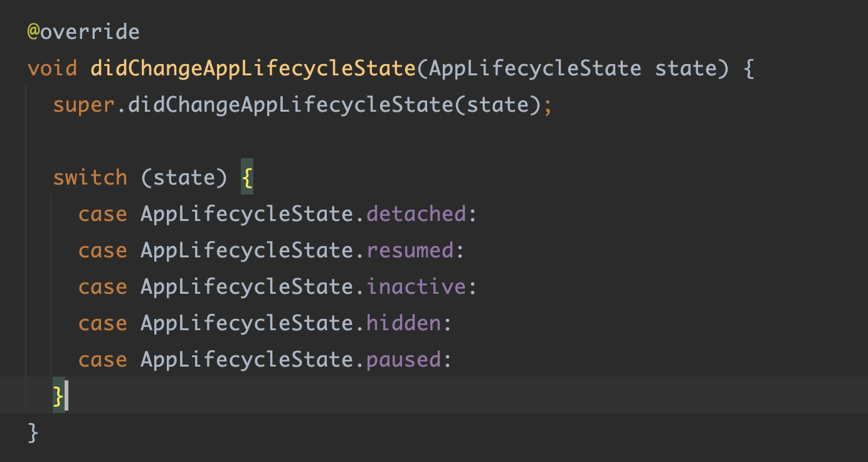The height and width of the screenshot is (462, 868).
Task: Click the case keyword before paused
Action: [x=103, y=360]
